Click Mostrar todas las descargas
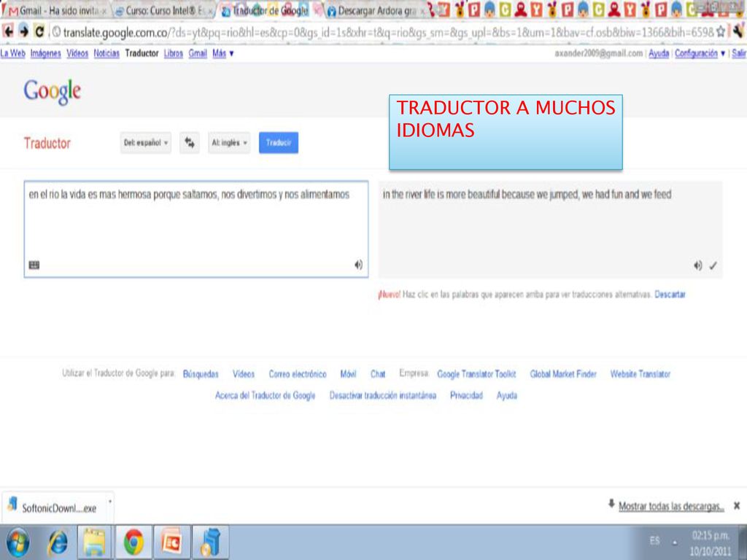747x560 pixels. pyautogui.click(x=671, y=507)
